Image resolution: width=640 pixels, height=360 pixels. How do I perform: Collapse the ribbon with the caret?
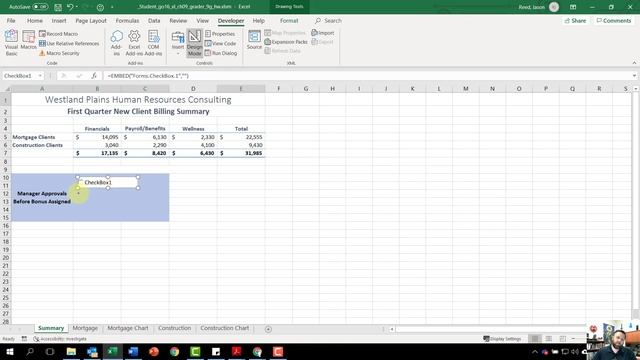[x=634, y=63]
